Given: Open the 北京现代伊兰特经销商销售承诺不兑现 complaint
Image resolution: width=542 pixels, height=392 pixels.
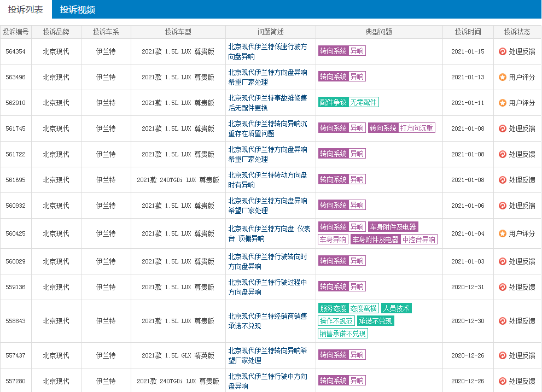Looking at the screenshot, I should pos(267,321).
